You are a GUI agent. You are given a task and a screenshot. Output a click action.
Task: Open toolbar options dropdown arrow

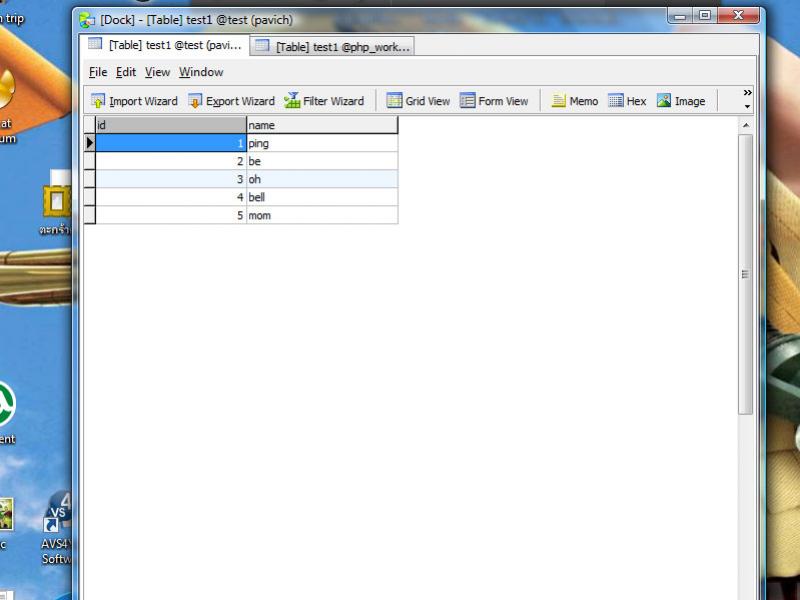(747, 107)
